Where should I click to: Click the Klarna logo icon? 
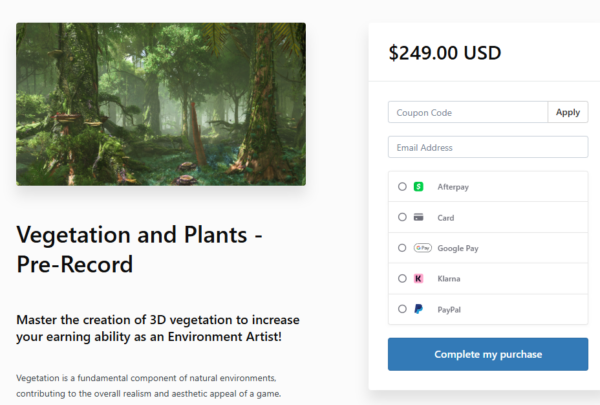tap(418, 278)
